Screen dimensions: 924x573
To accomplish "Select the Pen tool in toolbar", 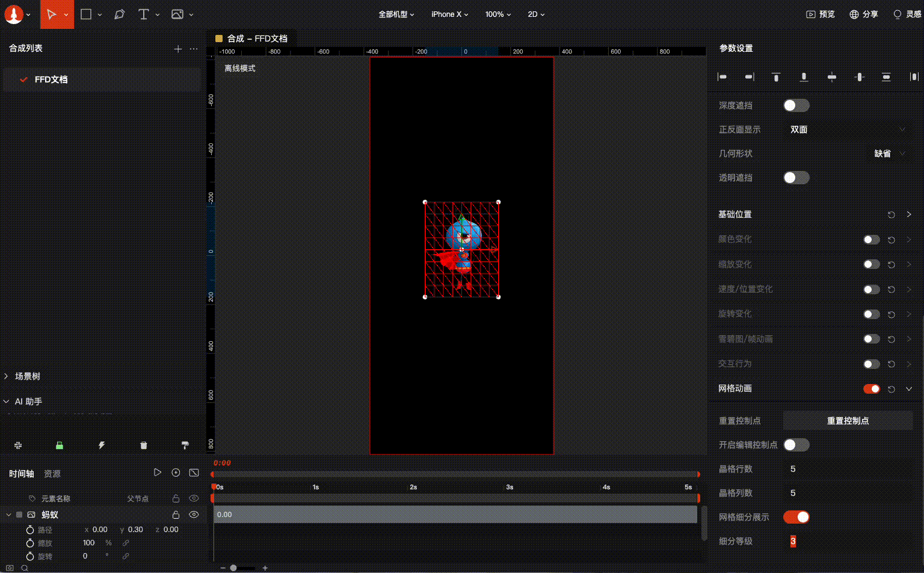I will coord(120,14).
